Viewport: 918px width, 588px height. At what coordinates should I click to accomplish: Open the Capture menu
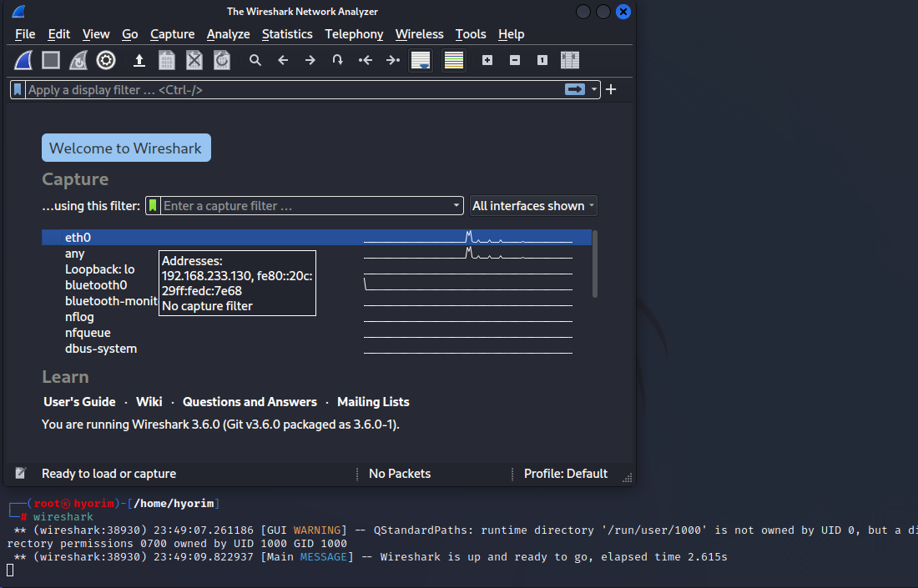[x=172, y=34]
